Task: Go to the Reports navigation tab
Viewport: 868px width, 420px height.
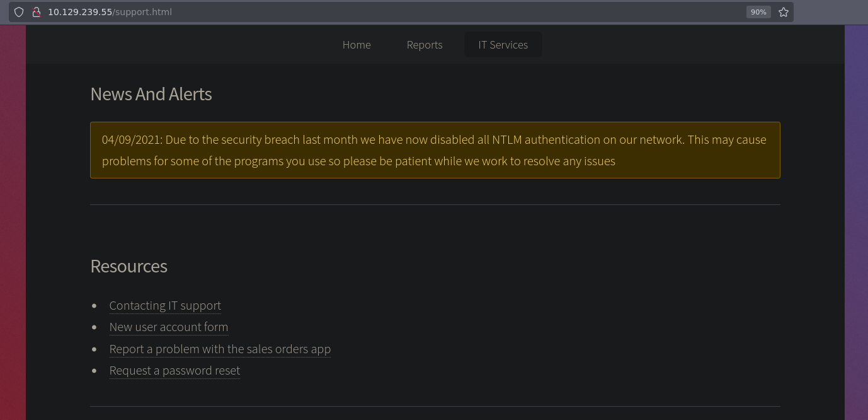Action: (425, 45)
